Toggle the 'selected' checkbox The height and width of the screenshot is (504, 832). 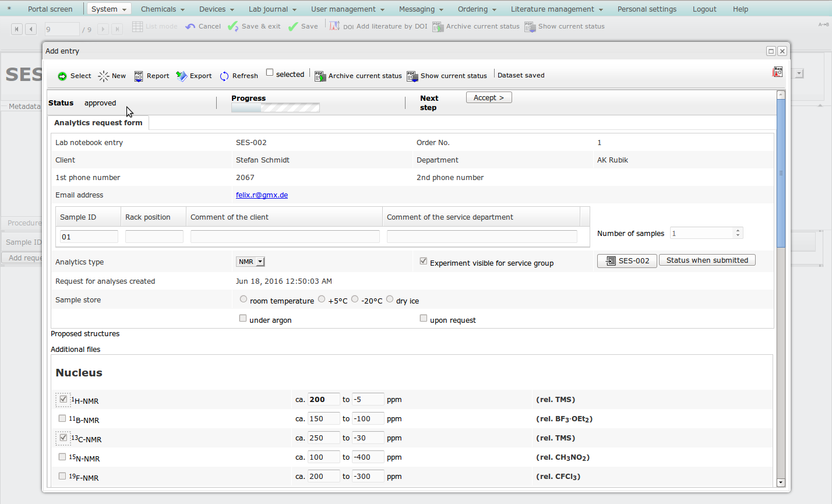pyautogui.click(x=270, y=73)
